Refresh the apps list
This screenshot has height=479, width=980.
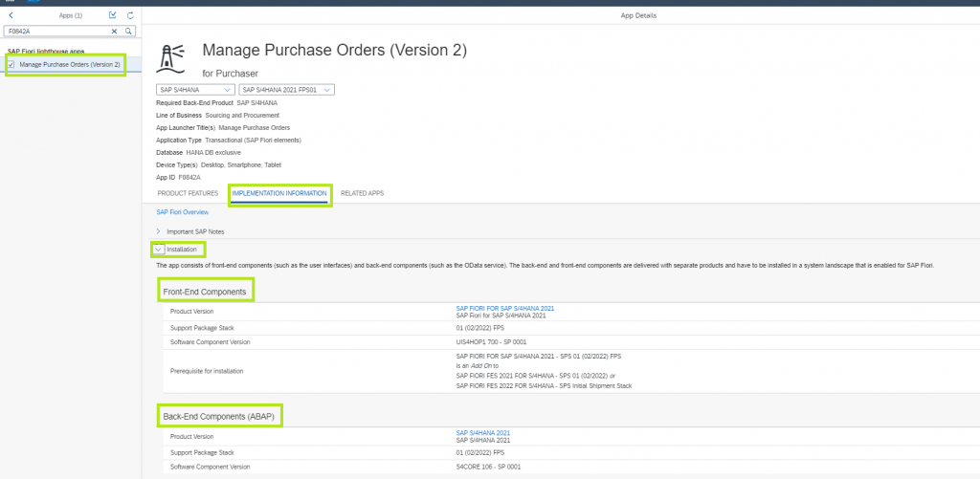[130, 15]
